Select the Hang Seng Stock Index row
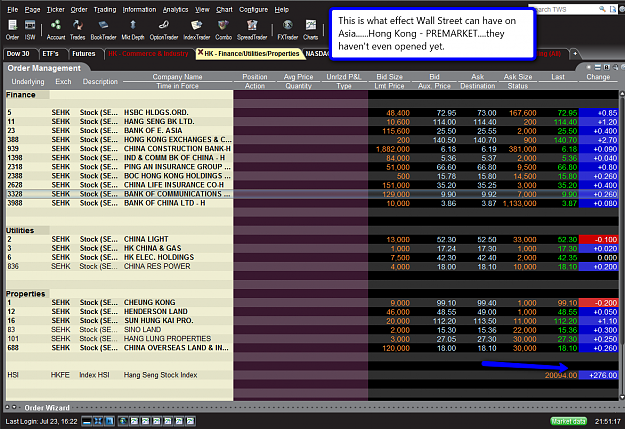Screen dimensions: 625x429 click(x=312, y=375)
